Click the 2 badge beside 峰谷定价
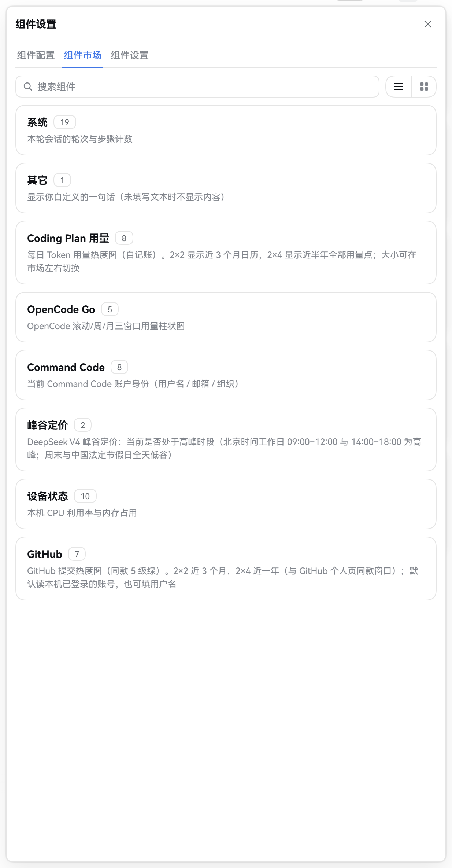The image size is (452, 868). [x=83, y=425]
